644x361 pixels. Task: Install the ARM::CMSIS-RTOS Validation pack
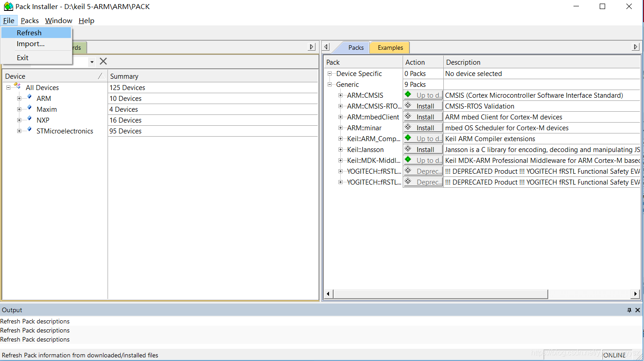tap(423, 106)
